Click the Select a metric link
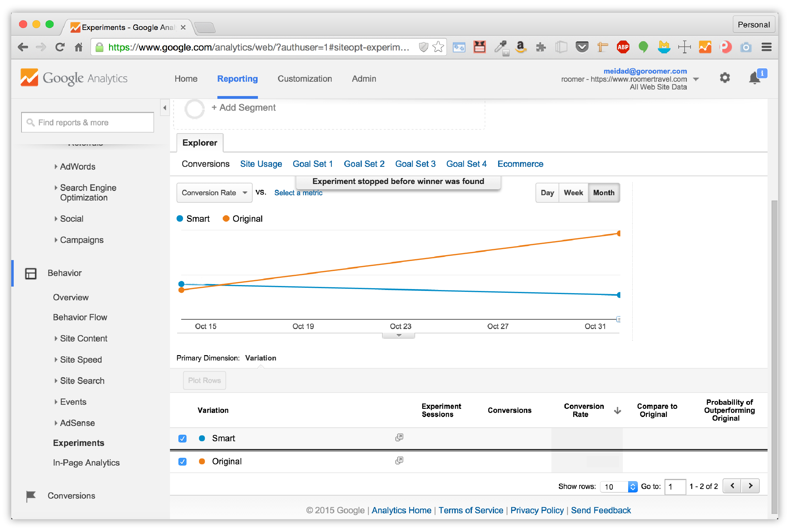Viewport: 790px width, 532px height. coord(298,193)
